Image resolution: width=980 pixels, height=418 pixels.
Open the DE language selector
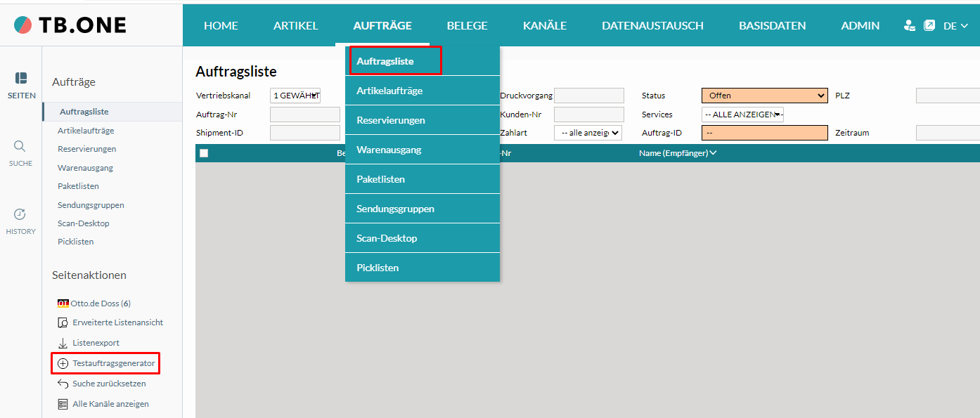(x=955, y=26)
